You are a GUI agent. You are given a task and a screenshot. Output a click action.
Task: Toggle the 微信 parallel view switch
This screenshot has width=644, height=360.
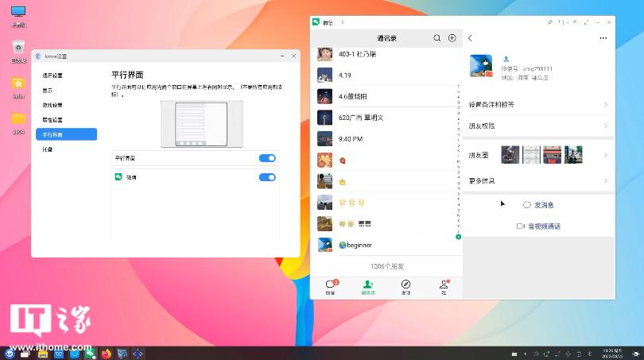[267, 177]
